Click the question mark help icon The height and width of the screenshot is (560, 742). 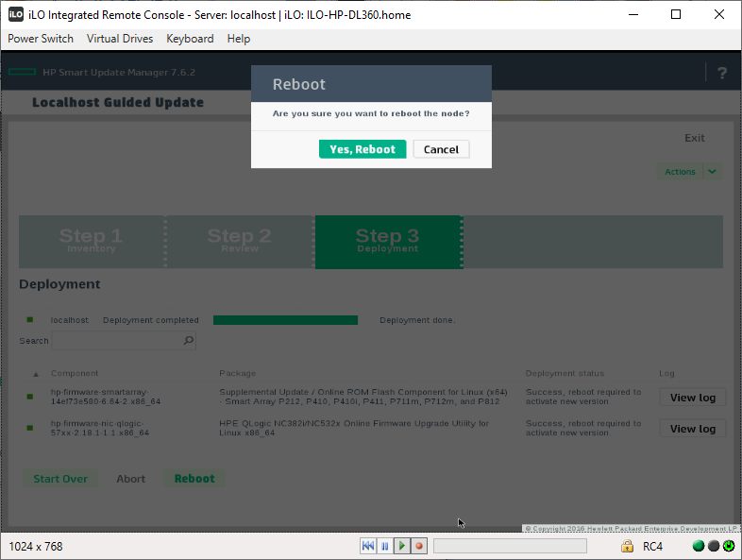pyautogui.click(x=722, y=74)
